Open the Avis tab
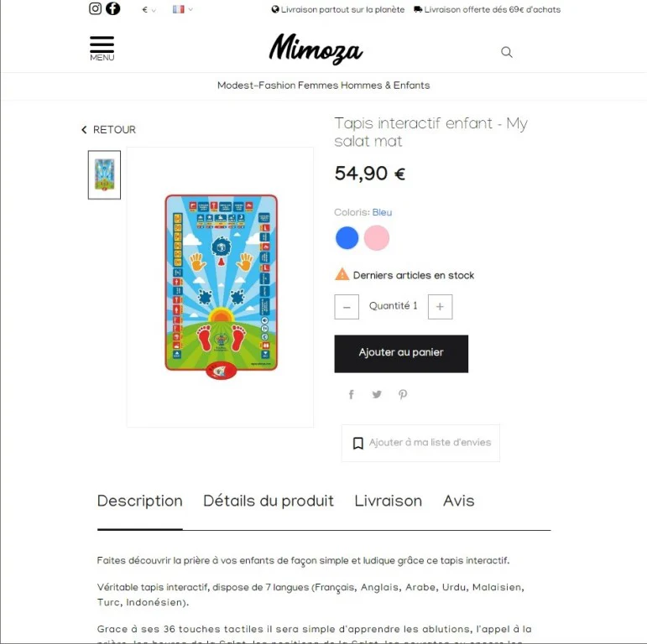Image resolution: width=647 pixels, height=644 pixels. coord(458,501)
